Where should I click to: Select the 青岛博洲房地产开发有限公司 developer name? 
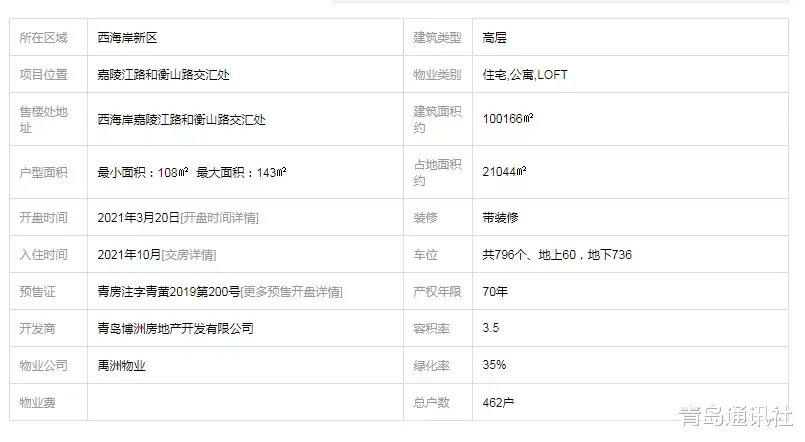click(x=176, y=329)
